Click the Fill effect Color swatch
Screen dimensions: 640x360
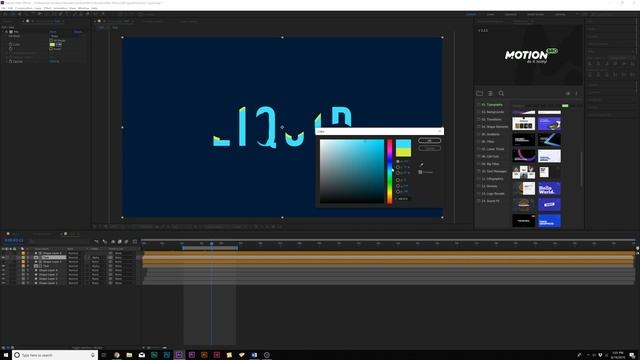coord(52,44)
